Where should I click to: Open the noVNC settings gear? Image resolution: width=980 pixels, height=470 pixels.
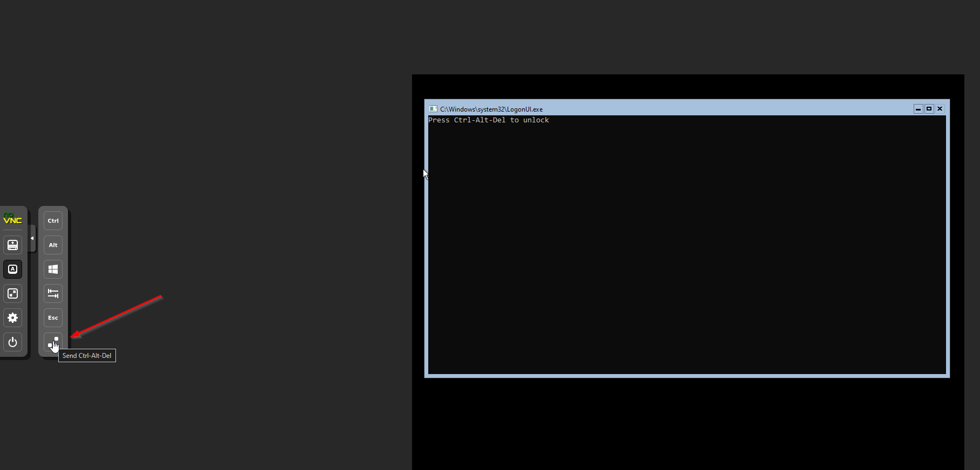(x=13, y=318)
